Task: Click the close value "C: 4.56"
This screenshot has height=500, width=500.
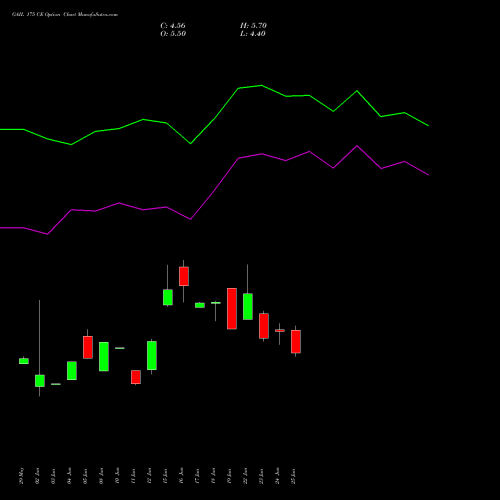Action: pos(173,26)
